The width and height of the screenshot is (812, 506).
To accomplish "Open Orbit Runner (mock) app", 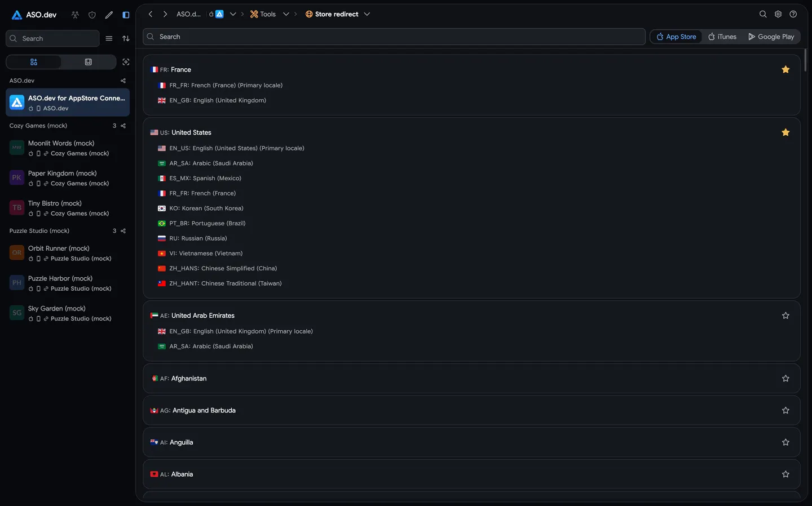I will pyautogui.click(x=68, y=253).
